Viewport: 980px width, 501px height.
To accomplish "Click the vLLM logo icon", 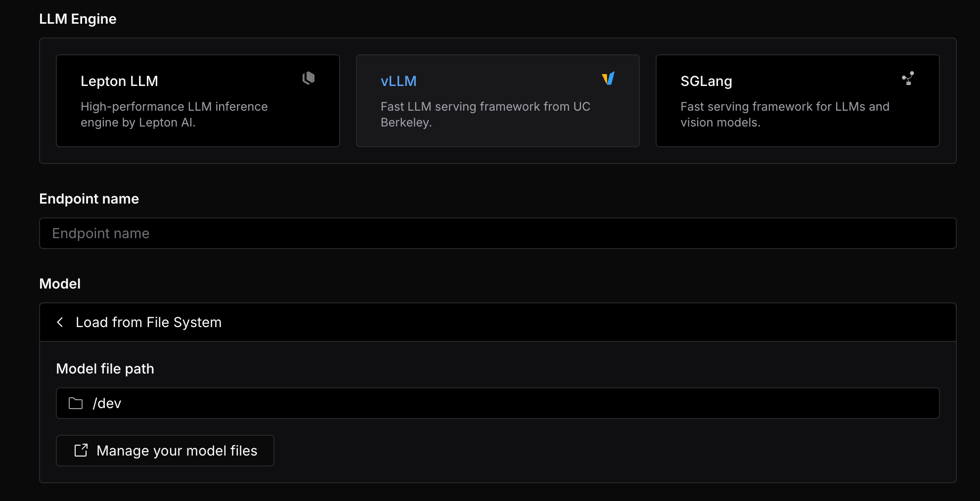I will tap(608, 78).
